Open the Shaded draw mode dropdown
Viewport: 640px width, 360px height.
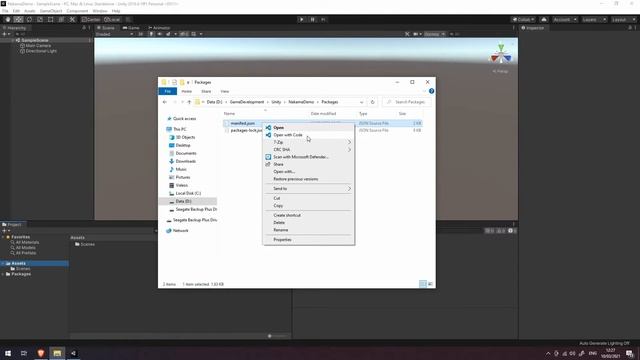pyautogui.click(x=114, y=34)
